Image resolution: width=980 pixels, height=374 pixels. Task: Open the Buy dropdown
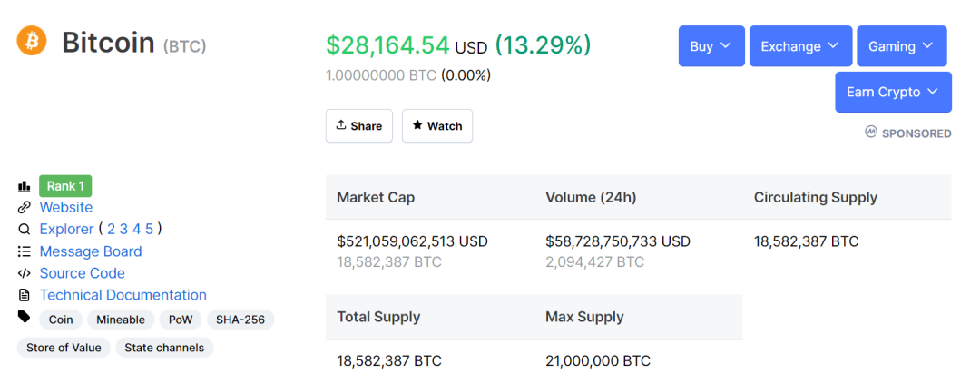click(711, 46)
